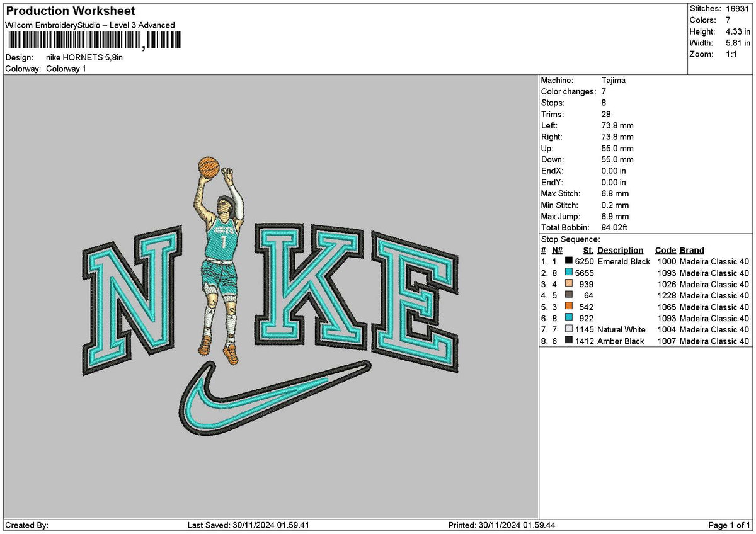This screenshot has width=756, height=534.
Task: Click the height value "4.33 in"
Action: tap(737, 31)
